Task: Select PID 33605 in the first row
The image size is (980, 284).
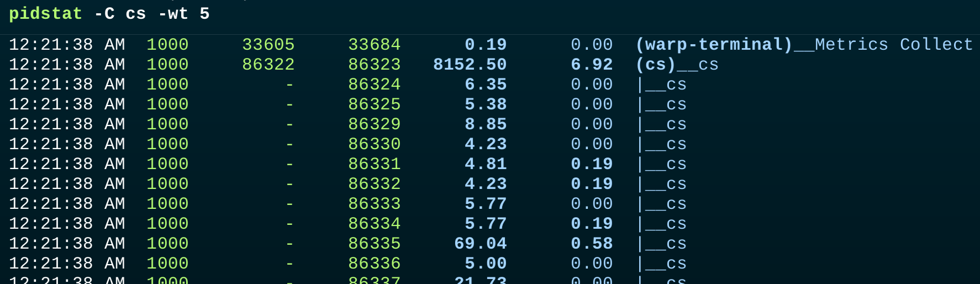Action: [268, 45]
